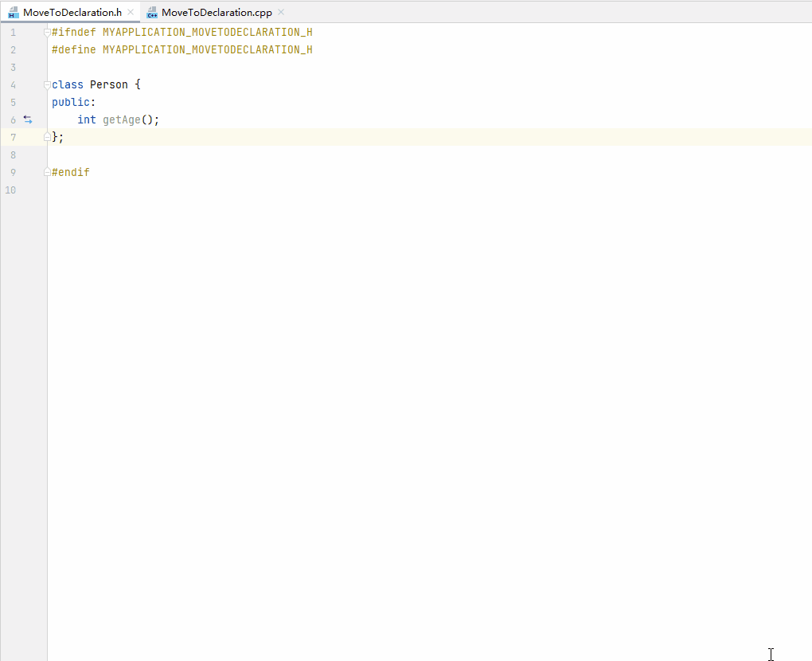This screenshot has height=661, width=812.
Task: Click the go-to-related-symbol arrow beside line 6
Action: [x=28, y=119]
